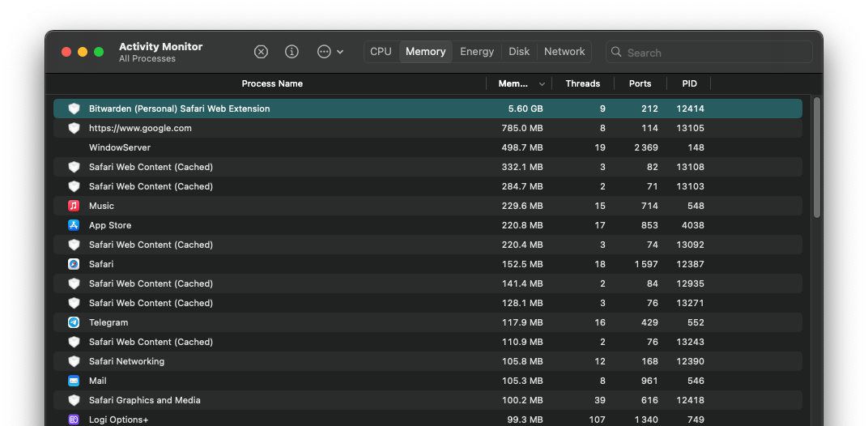Screen dimensions: 868x426
Task: Click the 107 threads value
Action: pyautogui.click(x=598, y=420)
